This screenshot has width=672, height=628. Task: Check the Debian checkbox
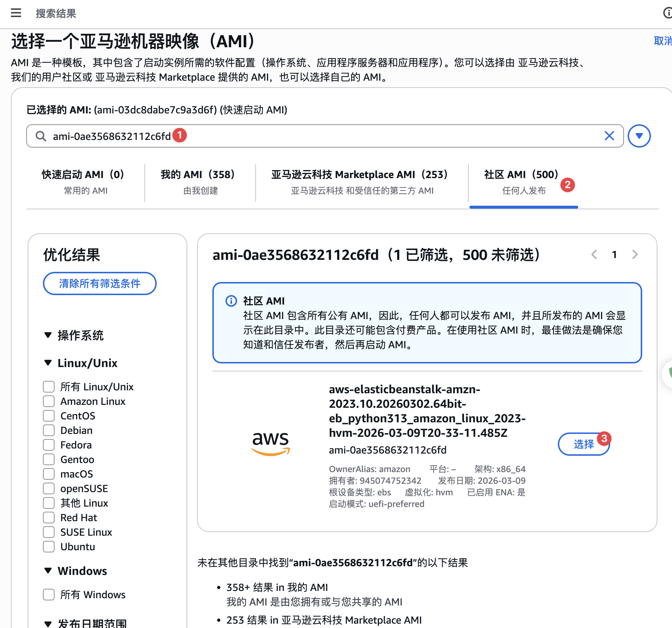[x=49, y=430]
